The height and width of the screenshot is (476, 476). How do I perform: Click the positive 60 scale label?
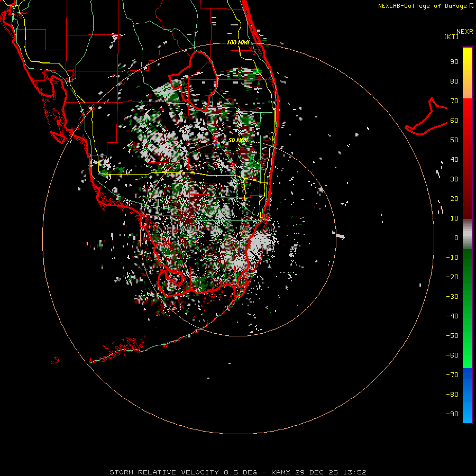click(454, 121)
